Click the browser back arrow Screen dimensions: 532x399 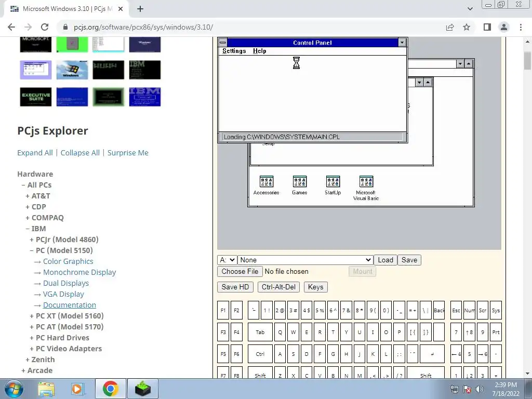coord(11,27)
